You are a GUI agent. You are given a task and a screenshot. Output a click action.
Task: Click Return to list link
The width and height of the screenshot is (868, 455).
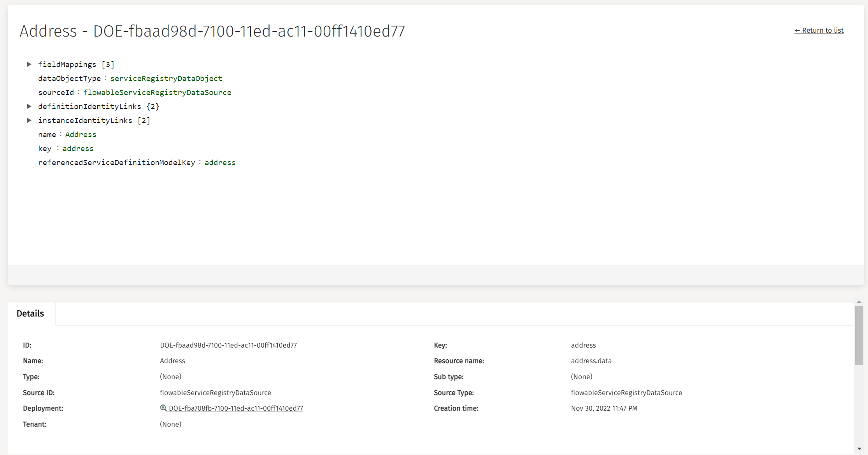tap(819, 30)
